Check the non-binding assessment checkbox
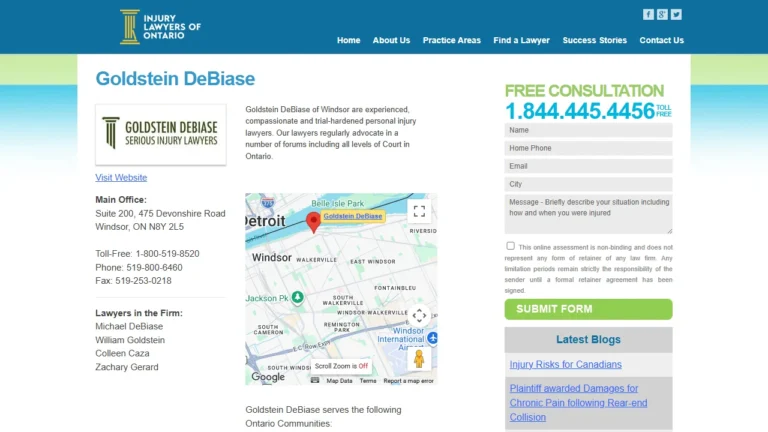This screenshot has height=432, width=768. coord(510,246)
